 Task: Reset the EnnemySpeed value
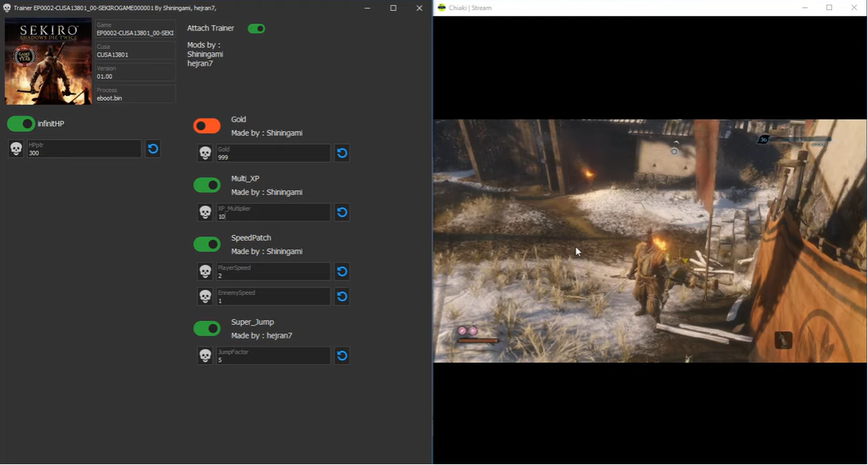[342, 296]
